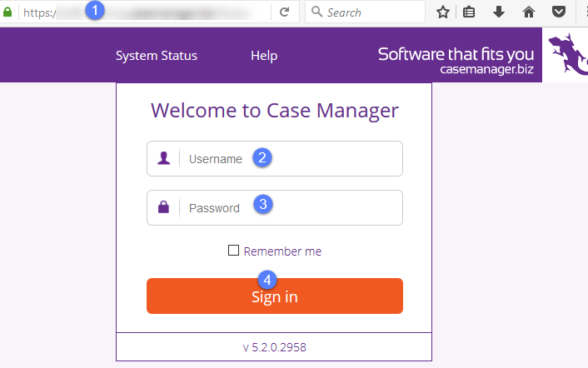Click the version text v 5.2.0.2958
The height and width of the screenshot is (368, 588).
tap(275, 347)
